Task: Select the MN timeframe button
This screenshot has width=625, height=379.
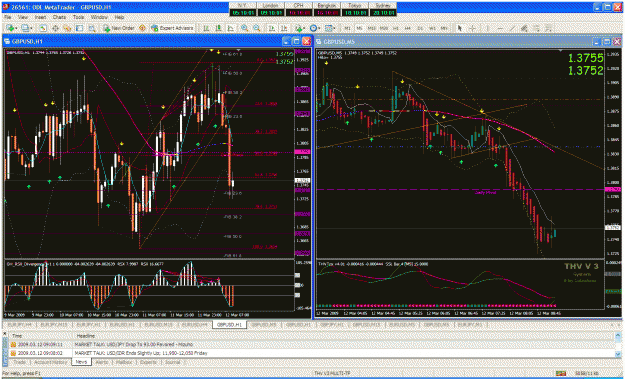Action: (444, 28)
